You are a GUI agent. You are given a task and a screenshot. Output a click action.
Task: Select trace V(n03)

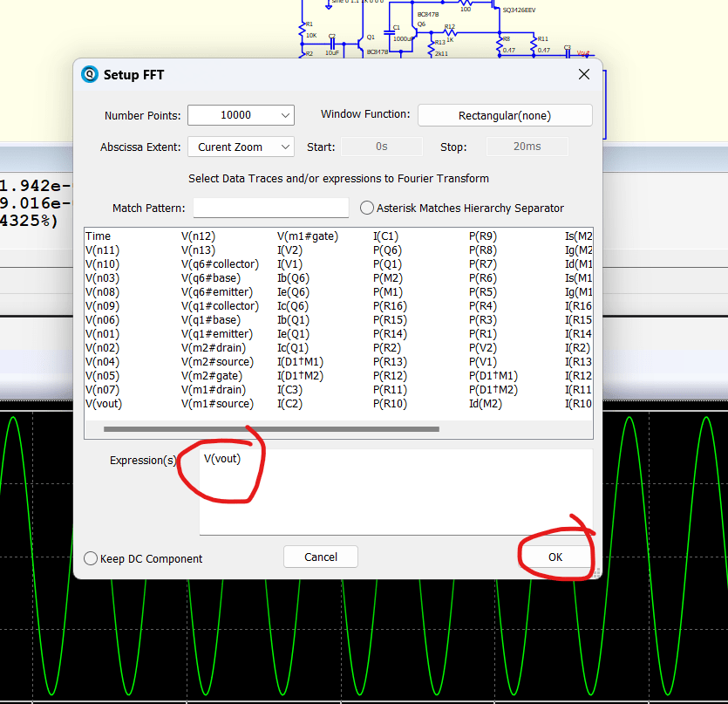pyautogui.click(x=103, y=278)
